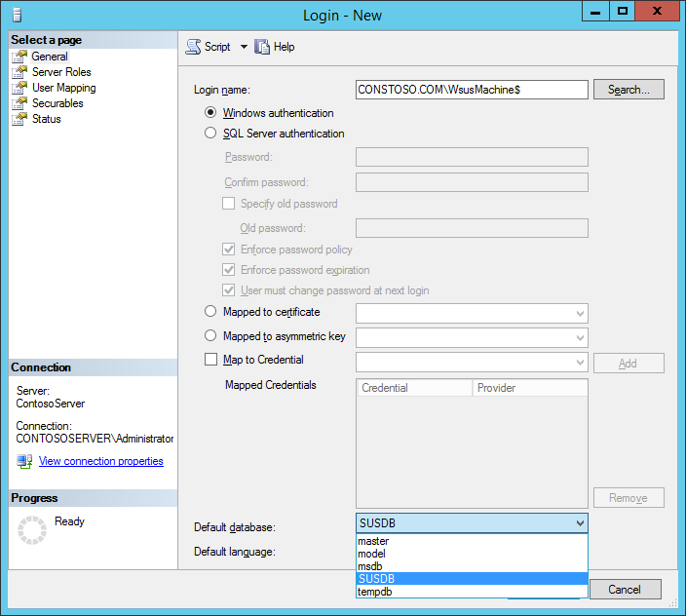
Task: Open the Script dropdown arrow
Action: (x=244, y=47)
